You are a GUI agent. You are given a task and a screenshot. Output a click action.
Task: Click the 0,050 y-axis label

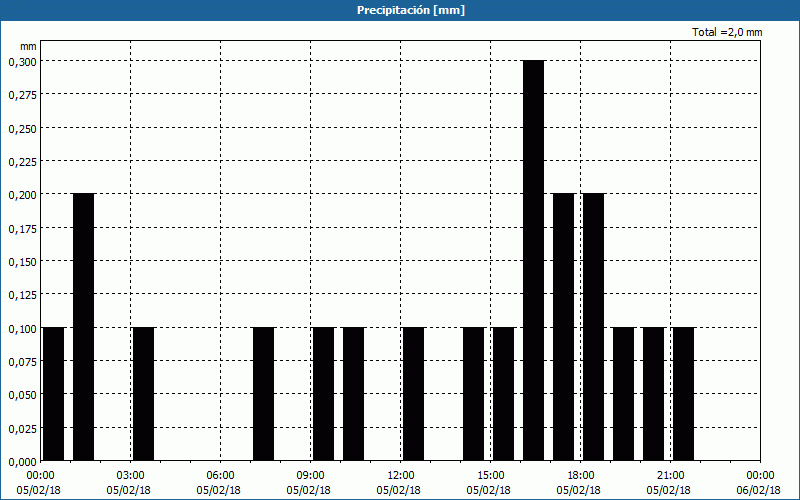(23, 395)
